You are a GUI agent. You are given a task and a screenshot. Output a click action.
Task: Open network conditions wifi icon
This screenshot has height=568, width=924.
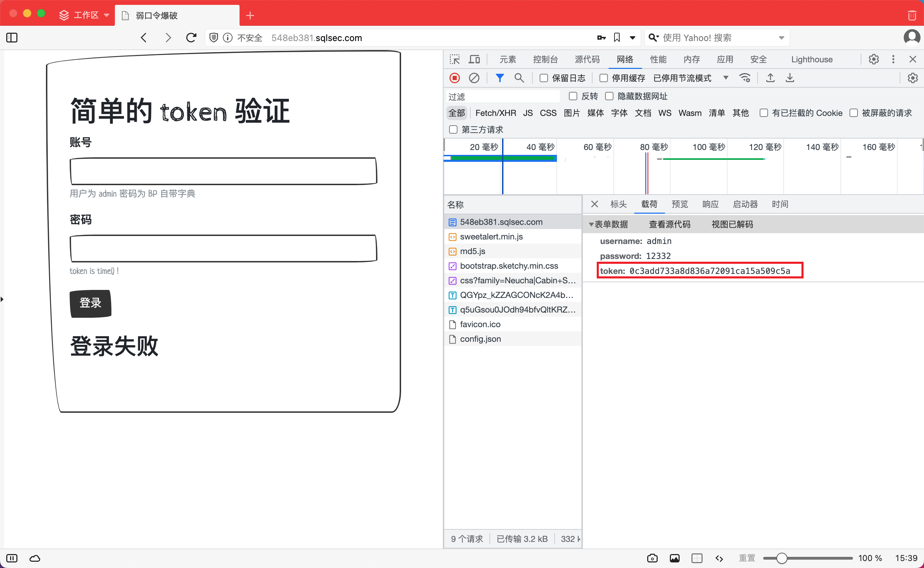745,78
